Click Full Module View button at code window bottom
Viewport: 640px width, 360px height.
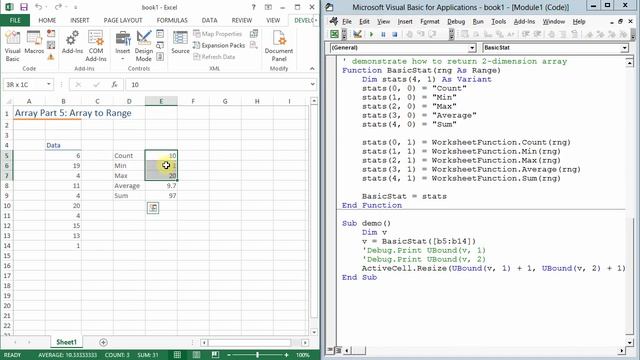tap(338, 350)
